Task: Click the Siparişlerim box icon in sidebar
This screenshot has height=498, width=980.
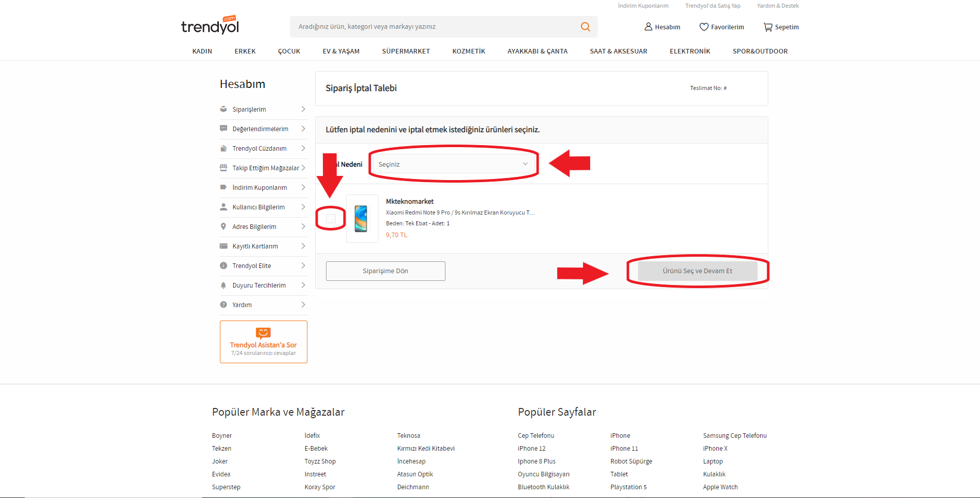Action: coord(223,109)
